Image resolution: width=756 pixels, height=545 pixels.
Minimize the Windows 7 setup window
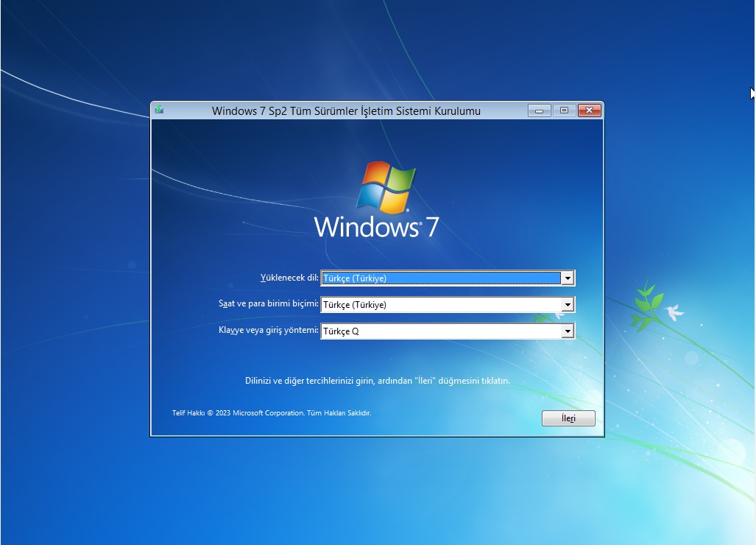click(x=539, y=111)
